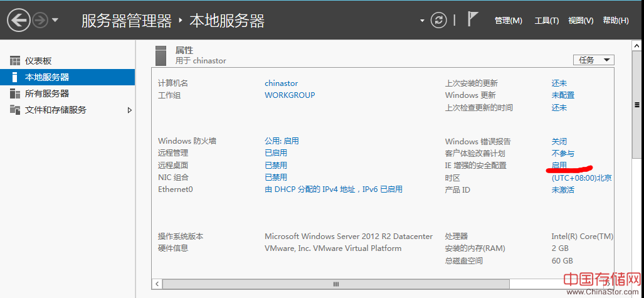This screenshot has width=644, height=298.
Task: Click the 工作组 label
Action: click(169, 95)
